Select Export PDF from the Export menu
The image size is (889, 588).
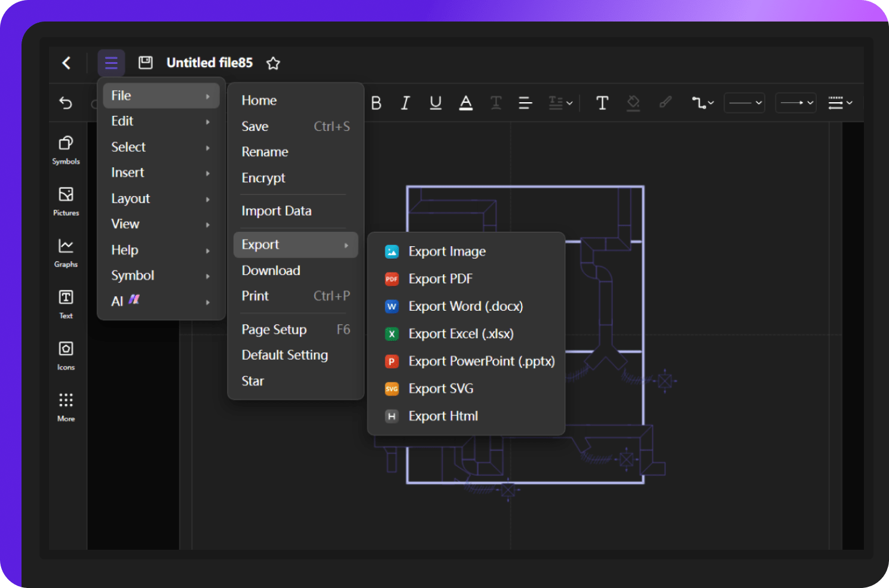coord(440,278)
